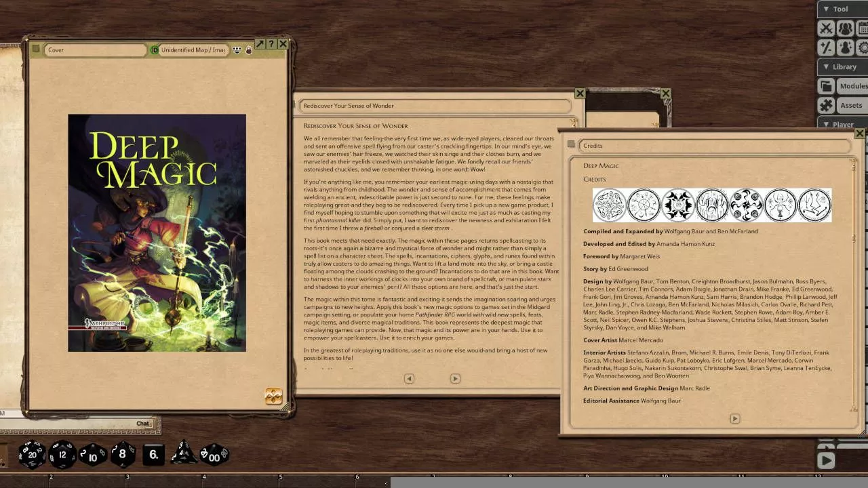Click the Deep Magic cover image
868x488 pixels.
[x=157, y=232]
